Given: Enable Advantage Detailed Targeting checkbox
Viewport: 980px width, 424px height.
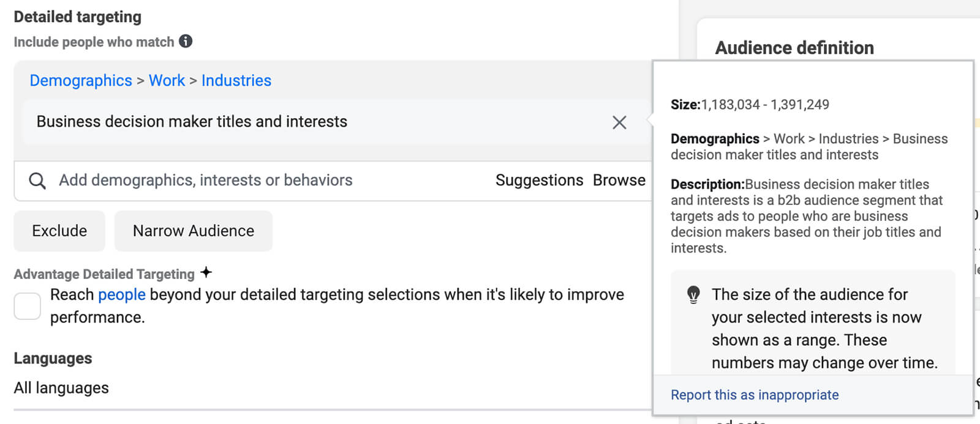Looking at the screenshot, I should tap(28, 306).
